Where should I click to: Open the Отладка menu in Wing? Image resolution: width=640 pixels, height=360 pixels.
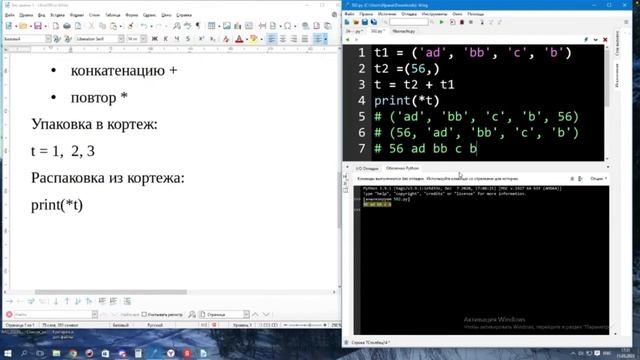click(409, 14)
